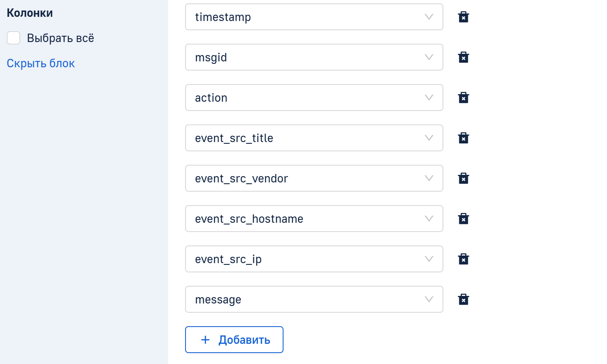
Task: Open the timestamp dropdown
Action: click(x=314, y=17)
